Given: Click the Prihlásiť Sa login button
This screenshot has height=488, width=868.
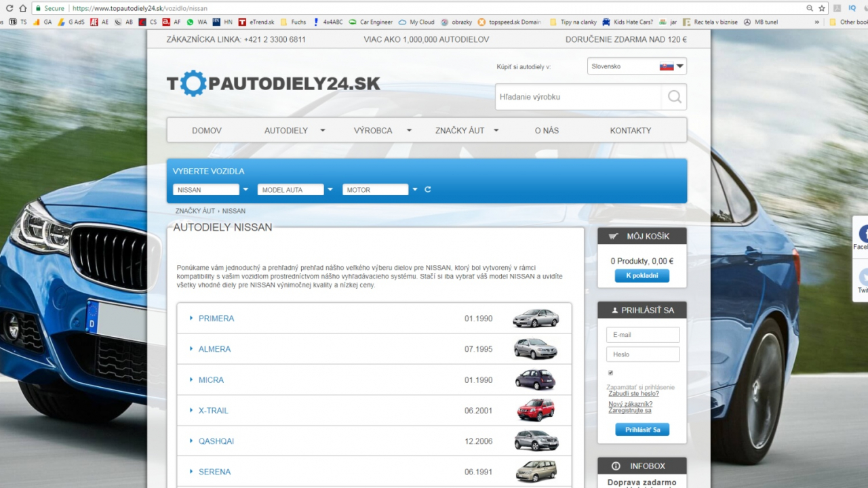Looking at the screenshot, I should coord(642,430).
